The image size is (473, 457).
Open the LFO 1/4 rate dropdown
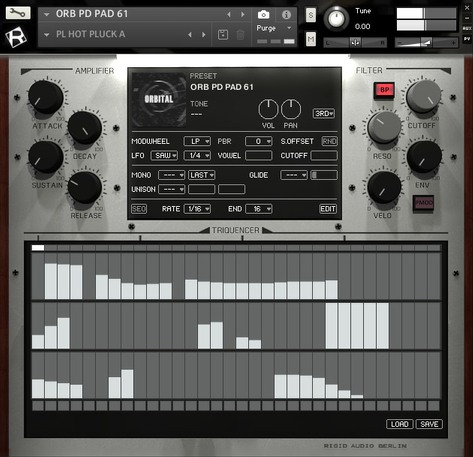coord(197,155)
